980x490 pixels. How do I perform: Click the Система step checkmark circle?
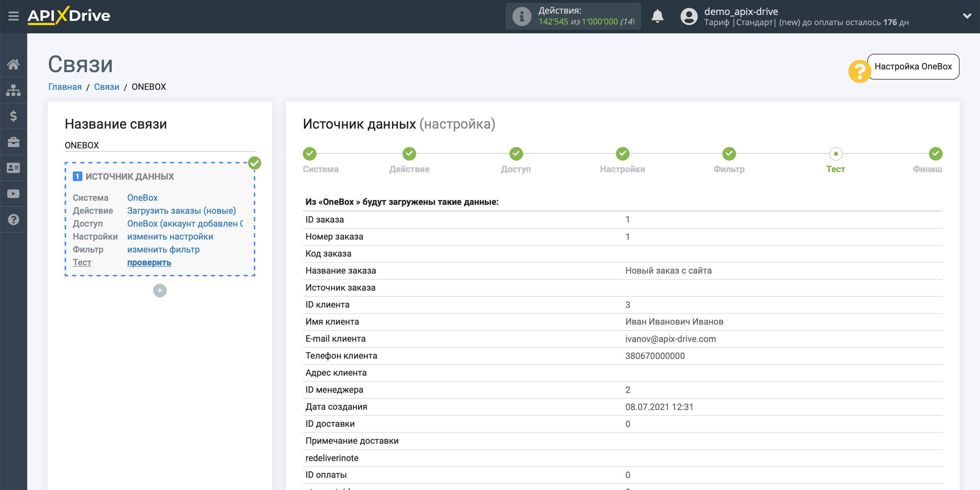(x=310, y=154)
